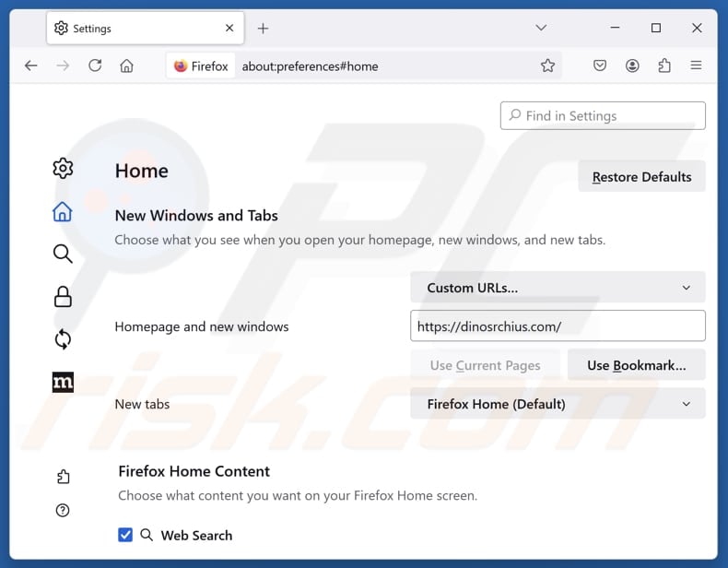Image resolution: width=728 pixels, height=568 pixels.
Task: Open the Extensions puzzle icon in toolbar
Action: (664, 65)
